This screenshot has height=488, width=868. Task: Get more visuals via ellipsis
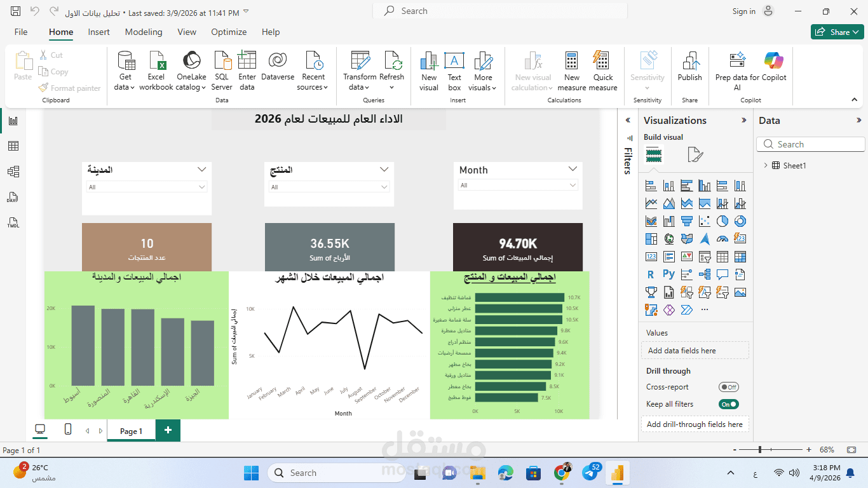pyautogui.click(x=704, y=310)
